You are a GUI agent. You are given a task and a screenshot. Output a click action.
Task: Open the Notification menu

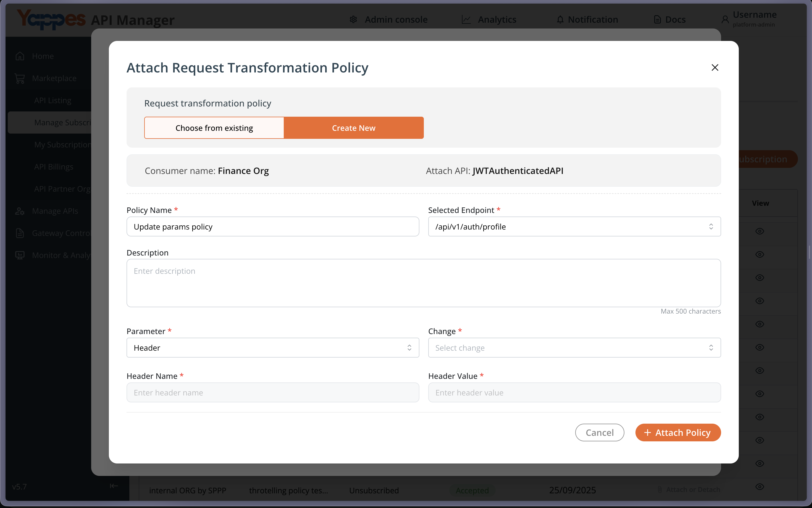[x=593, y=19]
